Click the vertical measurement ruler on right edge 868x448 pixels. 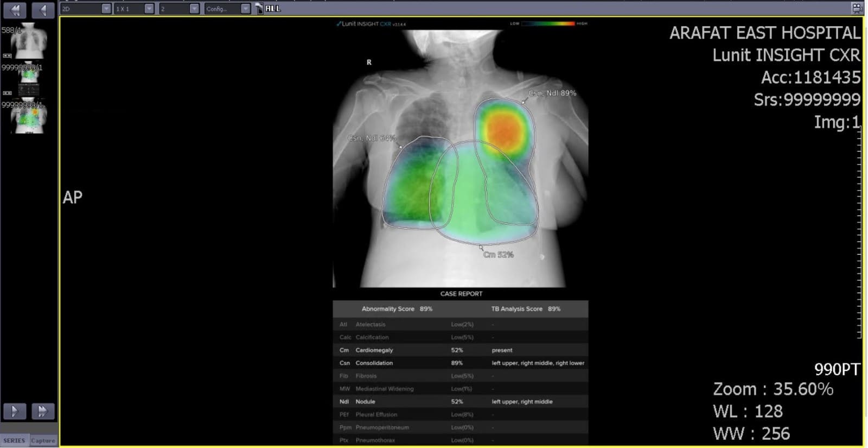click(x=859, y=232)
